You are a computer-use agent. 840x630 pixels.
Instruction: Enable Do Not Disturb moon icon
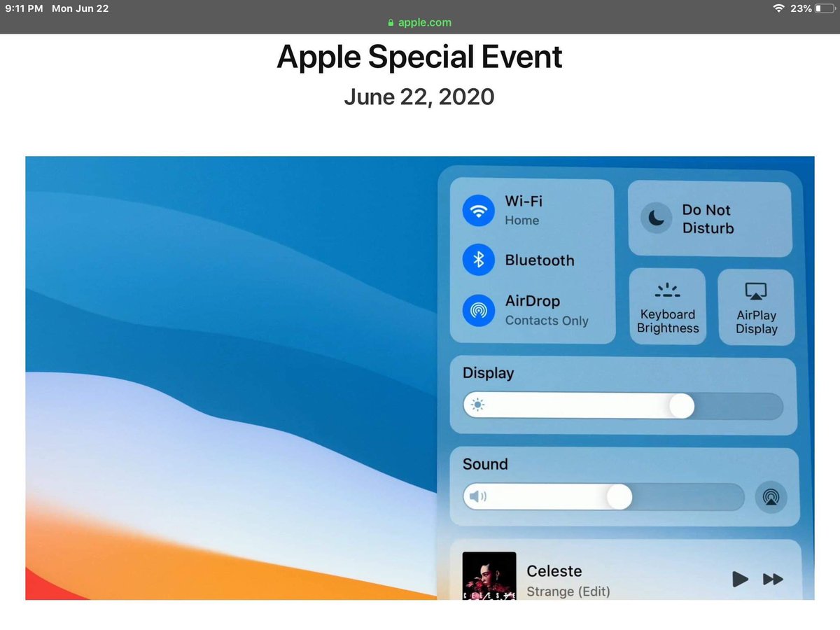(657, 219)
